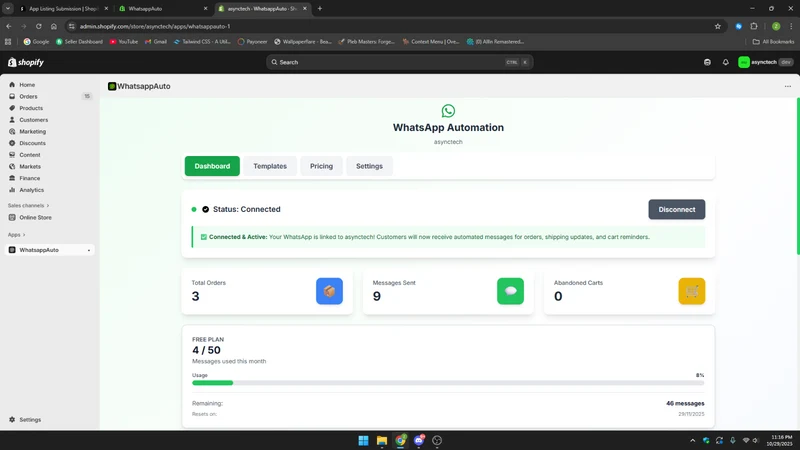Open Gmail bookmark
The image size is (800, 450).
click(x=156, y=42)
